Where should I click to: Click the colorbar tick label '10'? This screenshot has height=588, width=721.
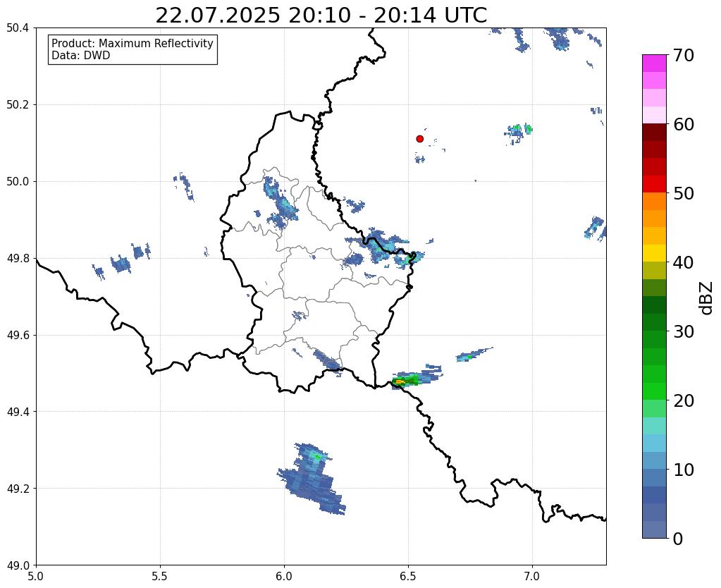(x=684, y=470)
